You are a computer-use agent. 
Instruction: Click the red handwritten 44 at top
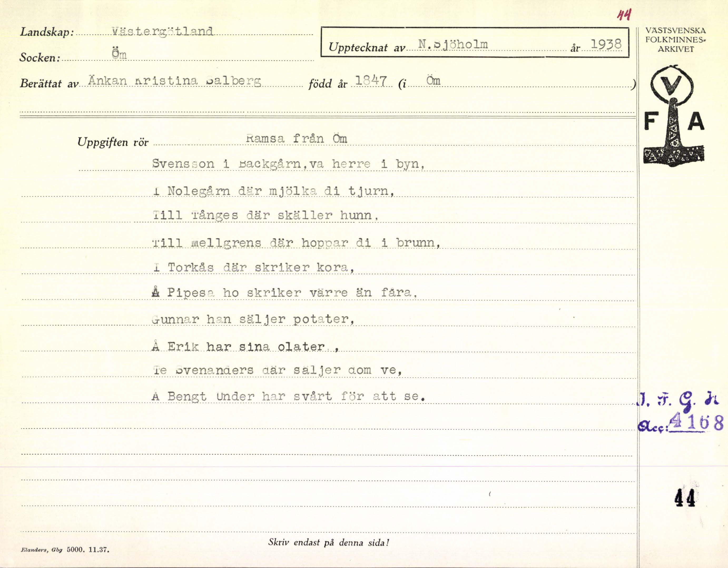click(x=624, y=15)
